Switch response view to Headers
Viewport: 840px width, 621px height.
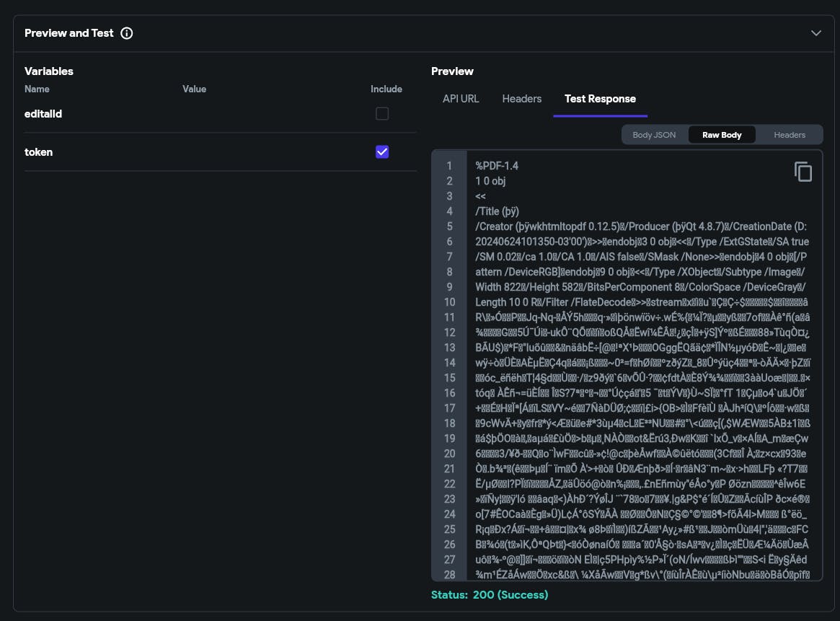tap(790, 135)
